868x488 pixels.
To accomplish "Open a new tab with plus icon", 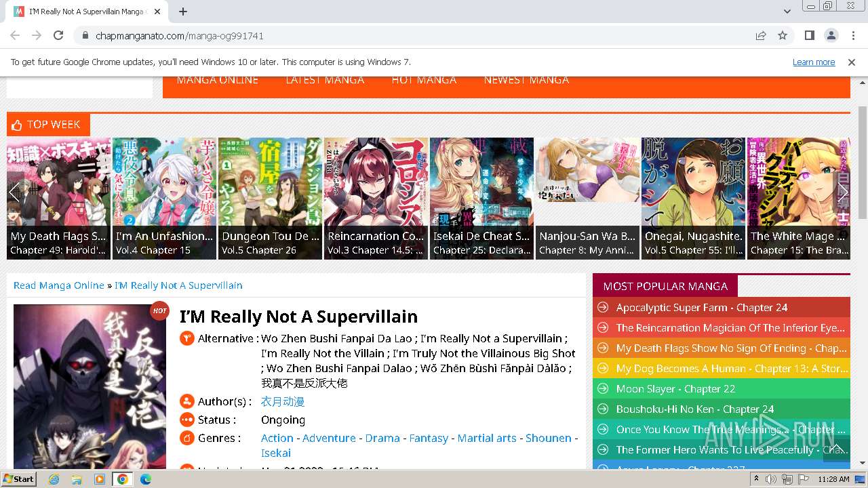I will point(183,12).
